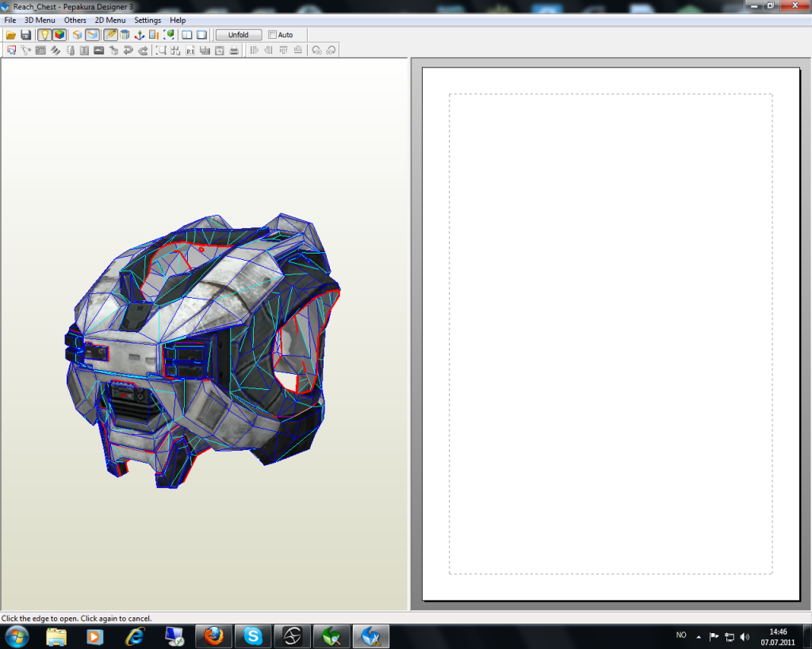Switch to split two-pane window layout icon
The height and width of the screenshot is (649, 812).
pos(187,35)
